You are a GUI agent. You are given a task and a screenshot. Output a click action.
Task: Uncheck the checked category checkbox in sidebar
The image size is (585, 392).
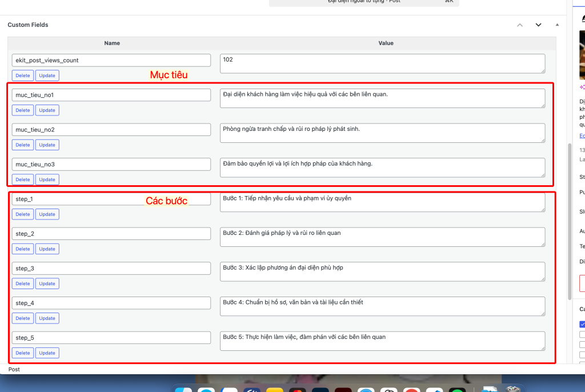tap(582, 324)
